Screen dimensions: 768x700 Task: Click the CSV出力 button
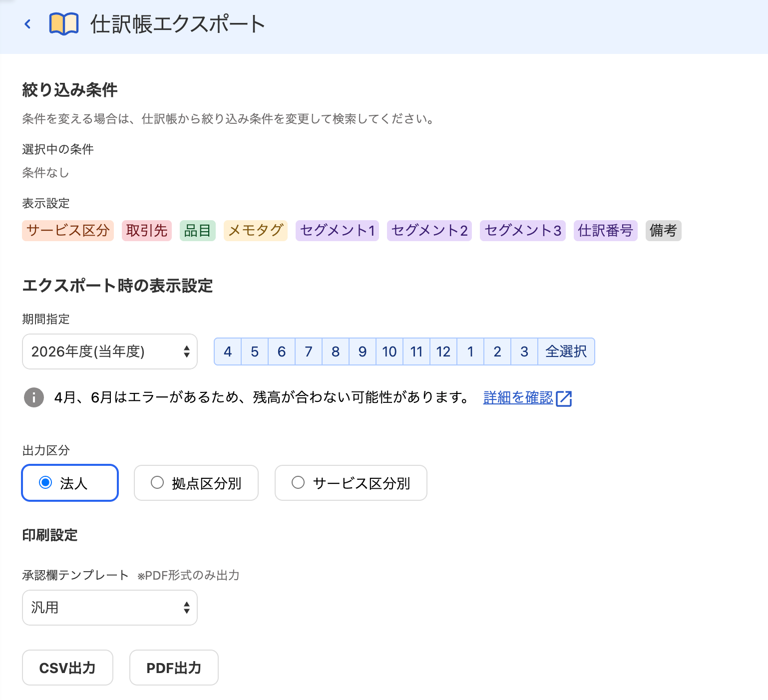(x=67, y=668)
